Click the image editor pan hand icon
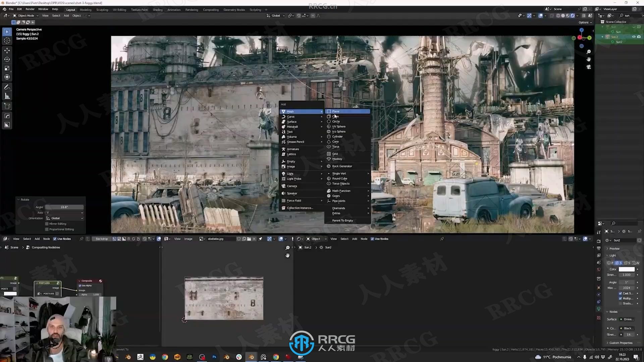The image size is (644, 362). tap(287, 255)
